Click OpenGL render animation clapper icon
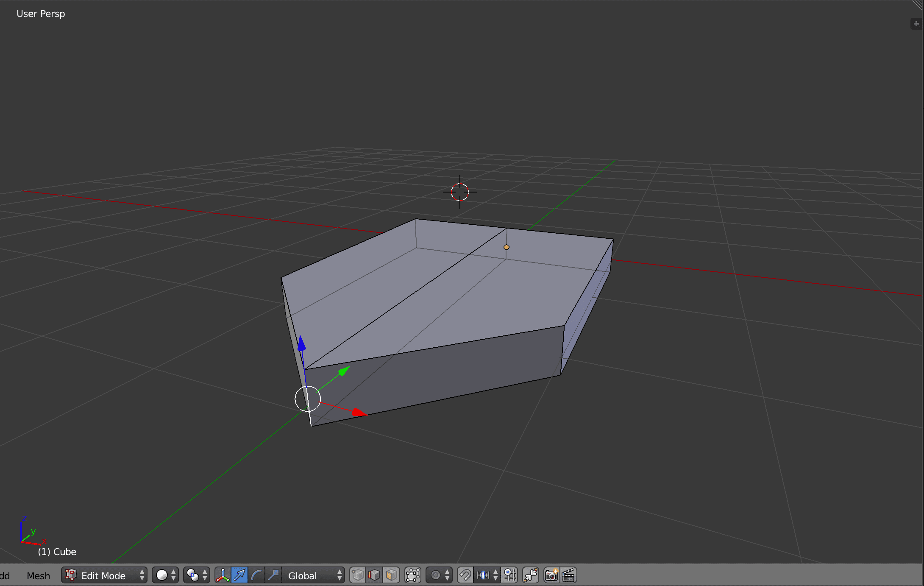 [x=568, y=575]
